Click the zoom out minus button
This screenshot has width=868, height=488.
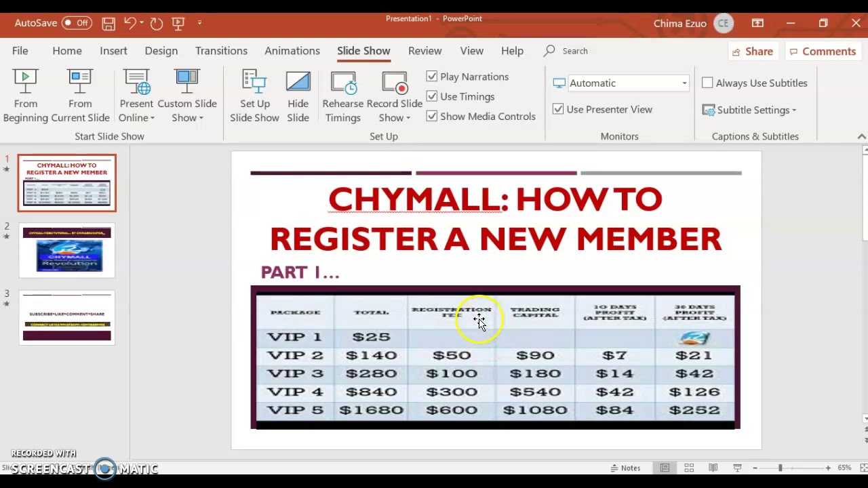pyautogui.click(x=755, y=468)
